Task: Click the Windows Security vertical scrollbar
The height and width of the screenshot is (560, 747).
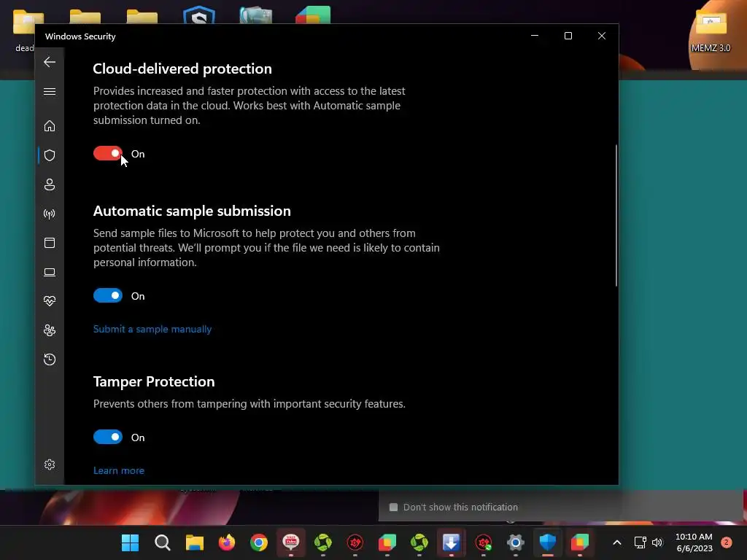Action: pyautogui.click(x=616, y=215)
